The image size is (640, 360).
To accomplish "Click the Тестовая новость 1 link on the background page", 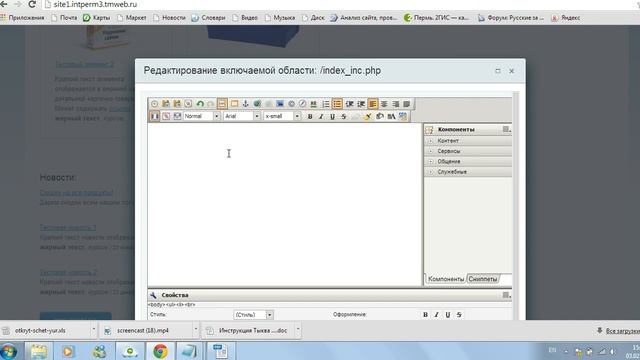I will click(68, 227).
